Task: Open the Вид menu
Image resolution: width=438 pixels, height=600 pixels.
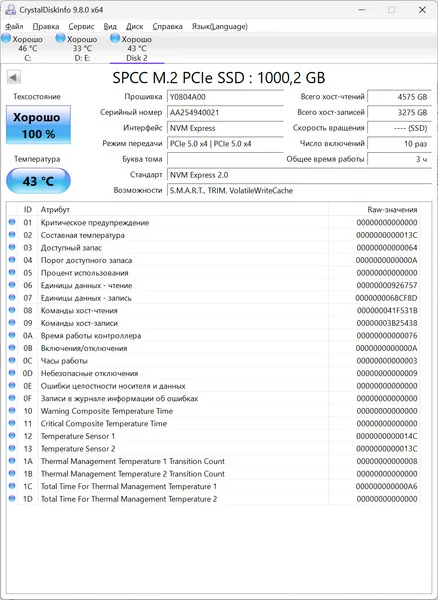Action: coord(110,26)
